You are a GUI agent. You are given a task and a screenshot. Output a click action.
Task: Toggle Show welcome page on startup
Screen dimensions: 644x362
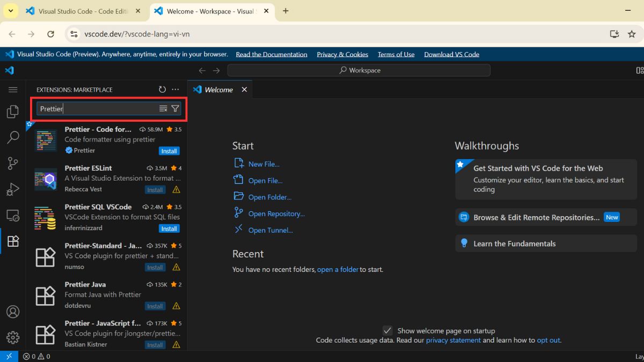(387, 330)
